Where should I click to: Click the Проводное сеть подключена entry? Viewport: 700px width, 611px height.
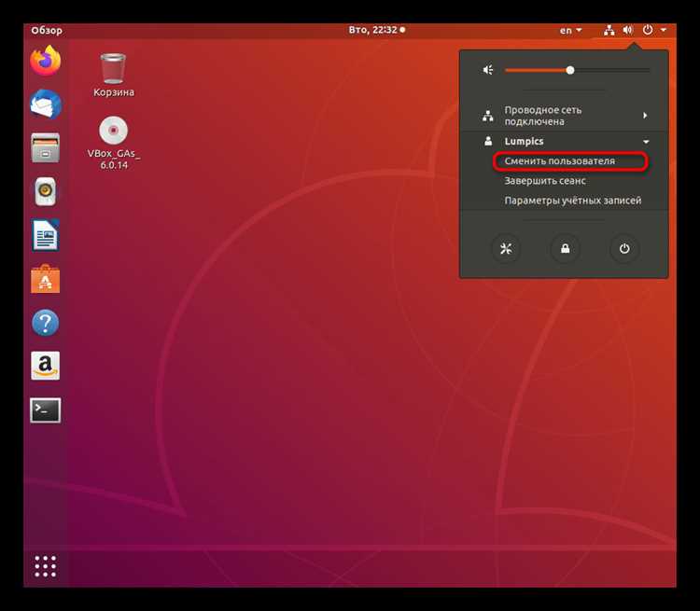point(564,116)
